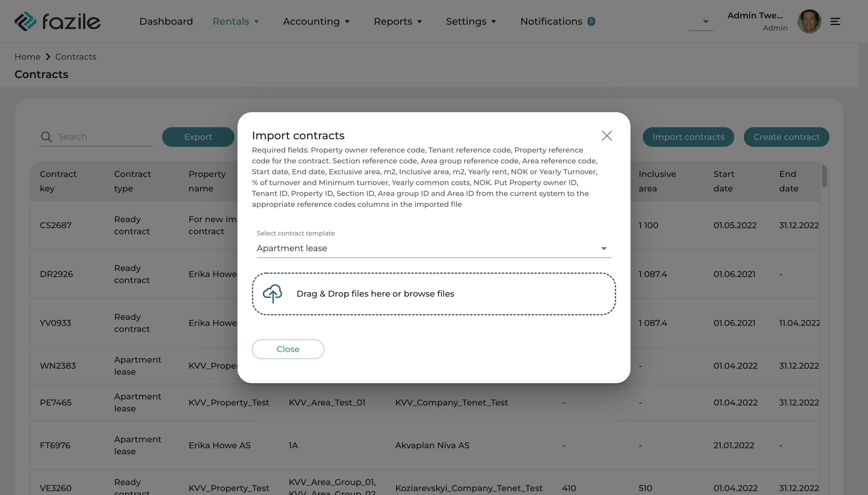Open the hamburger menu icon
Screen dimensions: 868x495
click(835, 21)
